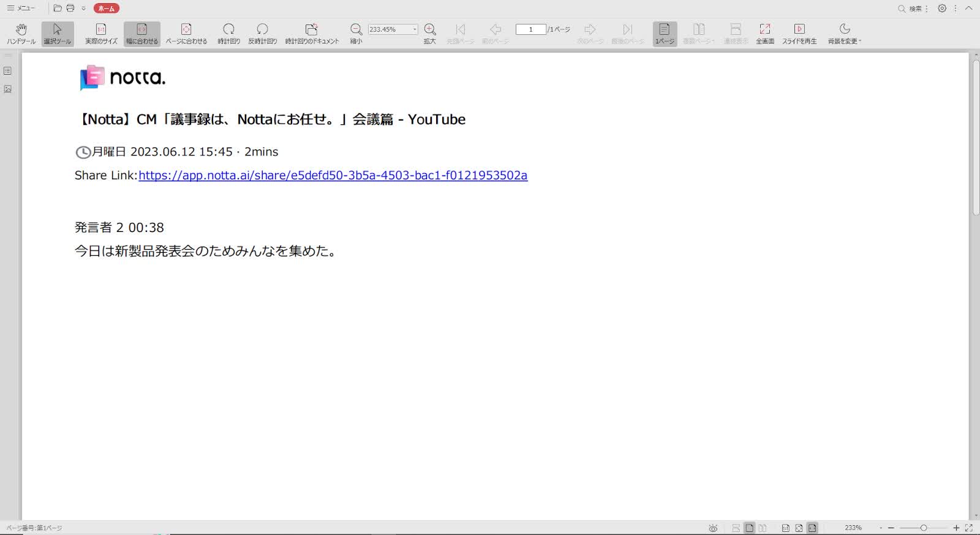Image resolution: width=980 pixels, height=535 pixels.
Task: Play the slideshow (スライドを再生)
Action: pos(799,34)
